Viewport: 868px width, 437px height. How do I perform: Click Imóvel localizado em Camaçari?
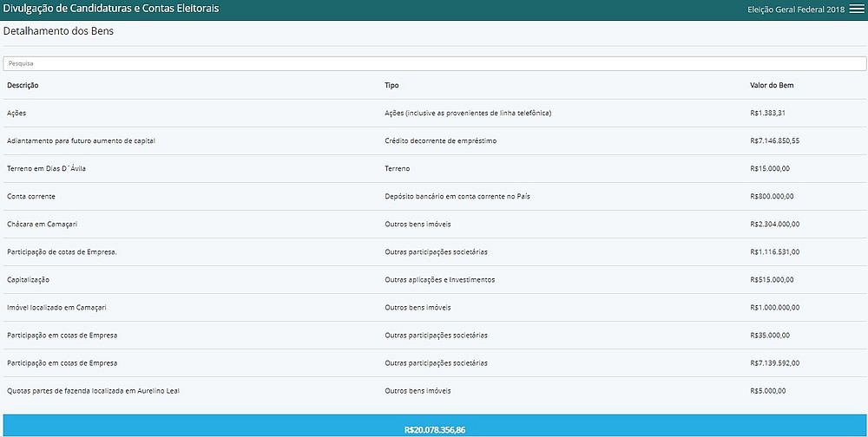(56, 307)
